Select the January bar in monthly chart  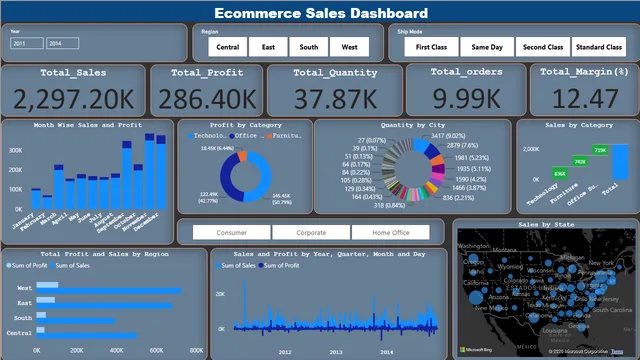(36, 199)
